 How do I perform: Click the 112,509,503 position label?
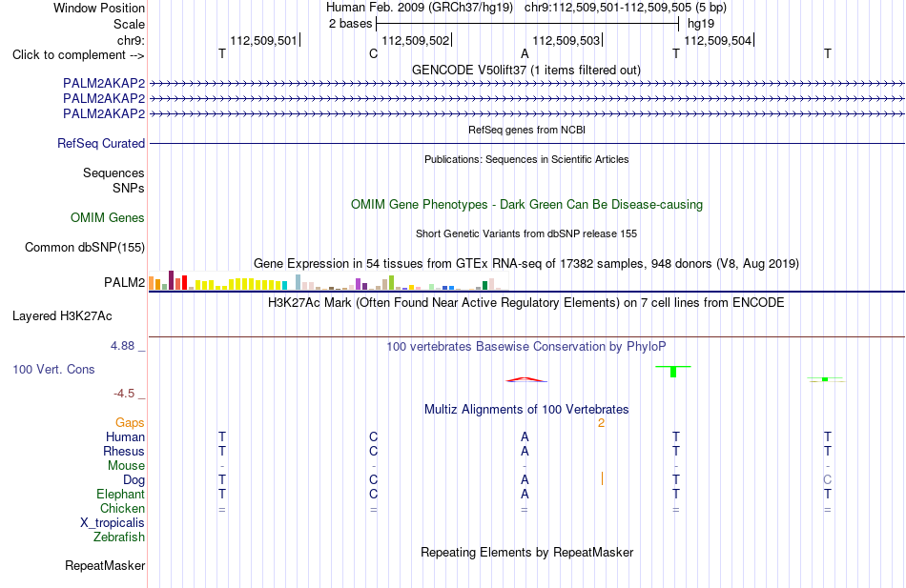tap(566, 40)
